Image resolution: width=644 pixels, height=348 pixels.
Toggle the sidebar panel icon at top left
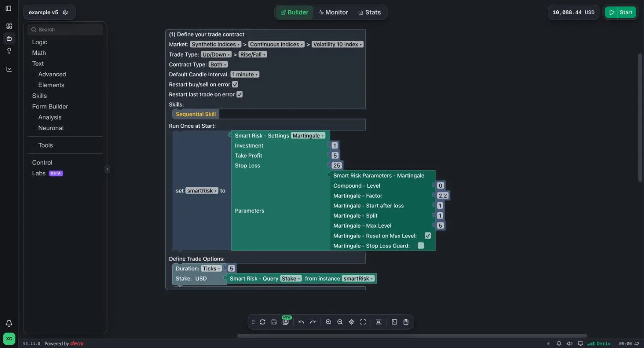point(9,9)
